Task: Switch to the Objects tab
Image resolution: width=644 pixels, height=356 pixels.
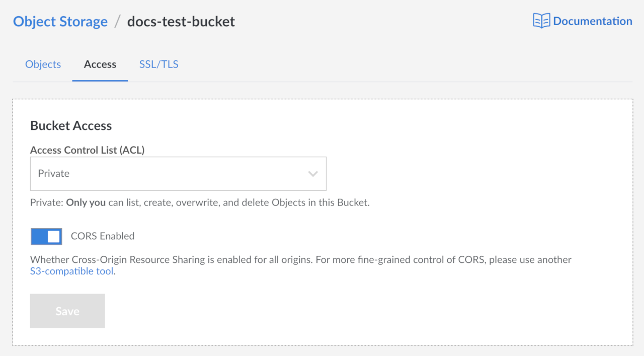Action: [43, 64]
